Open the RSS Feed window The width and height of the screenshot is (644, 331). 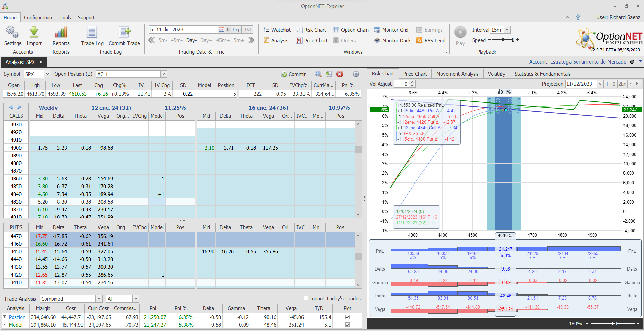click(431, 40)
